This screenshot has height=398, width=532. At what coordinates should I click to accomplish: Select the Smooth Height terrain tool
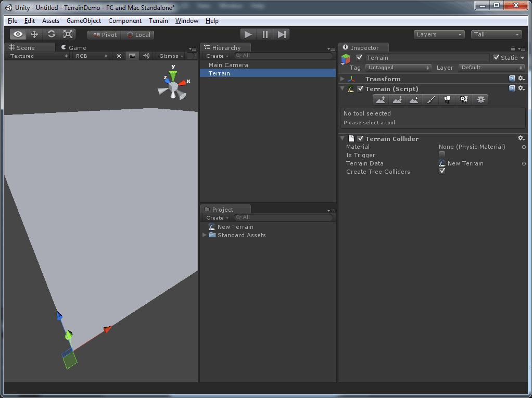click(x=414, y=99)
